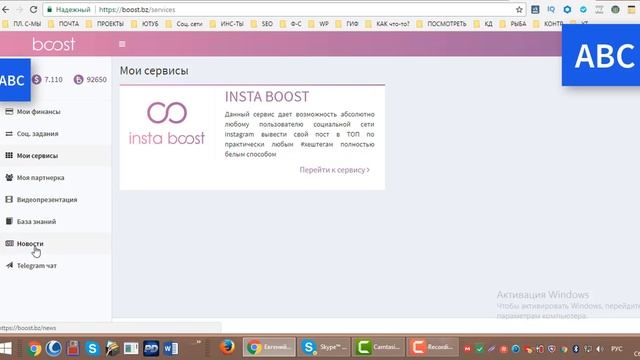Click the Bluetooth tray icon
Image resolution: width=640 pixels, height=360 pixels.
click(576, 349)
